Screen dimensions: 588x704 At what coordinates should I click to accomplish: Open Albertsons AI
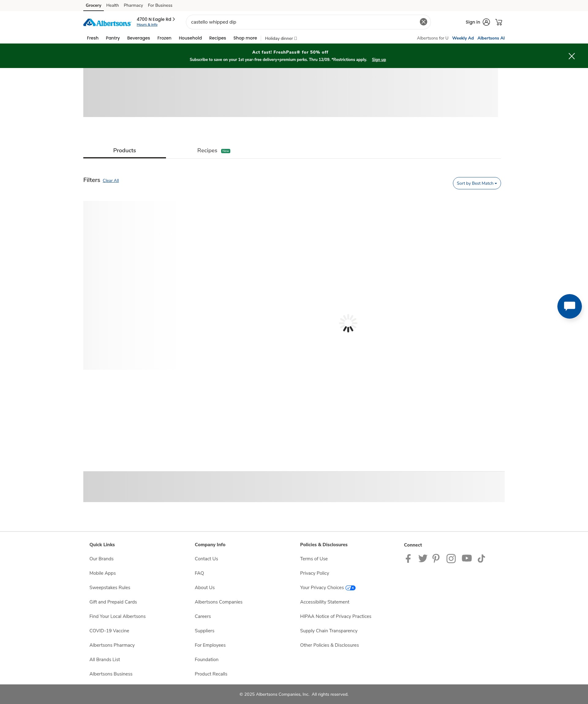491,38
